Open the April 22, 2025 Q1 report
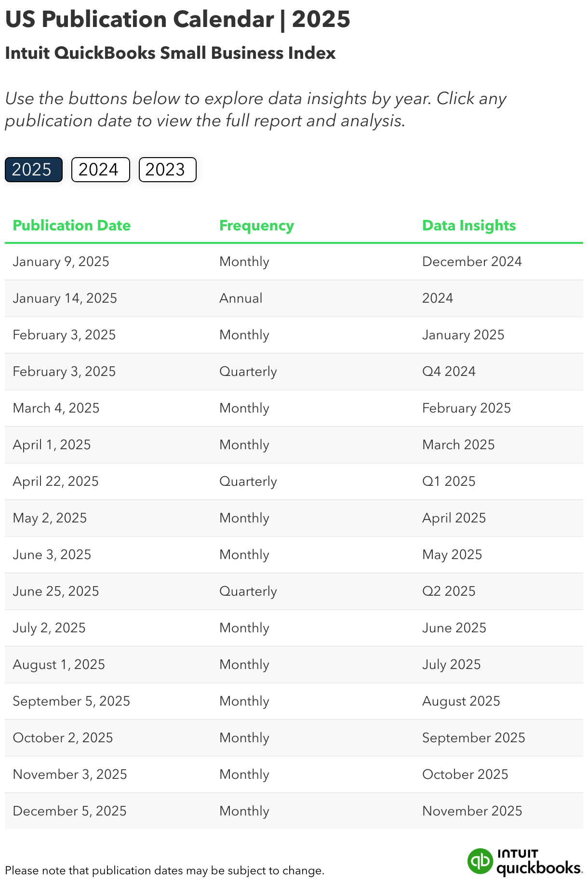Viewport: 588px width, 882px height. click(x=55, y=481)
